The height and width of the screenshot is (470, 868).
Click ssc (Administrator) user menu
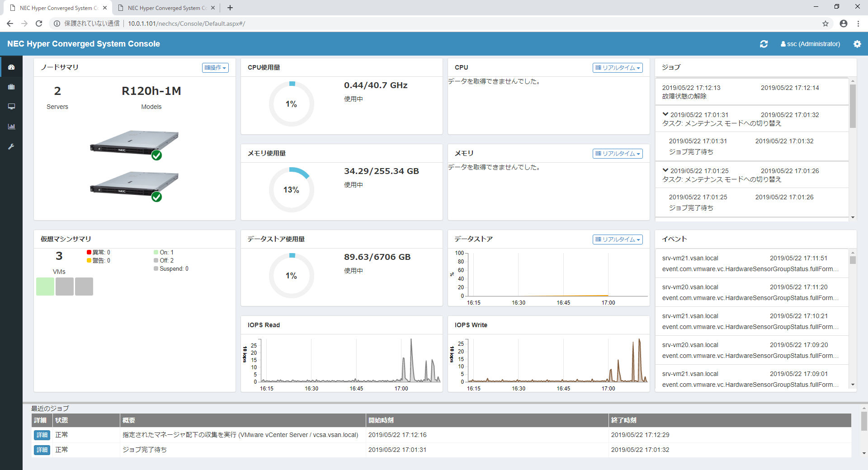point(810,44)
